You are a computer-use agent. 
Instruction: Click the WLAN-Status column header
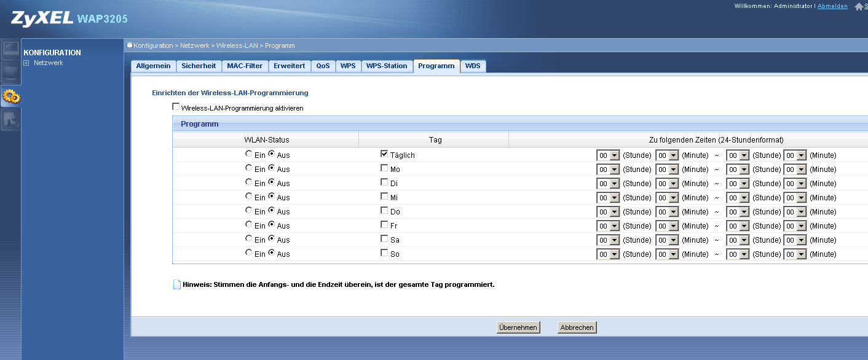coord(266,140)
